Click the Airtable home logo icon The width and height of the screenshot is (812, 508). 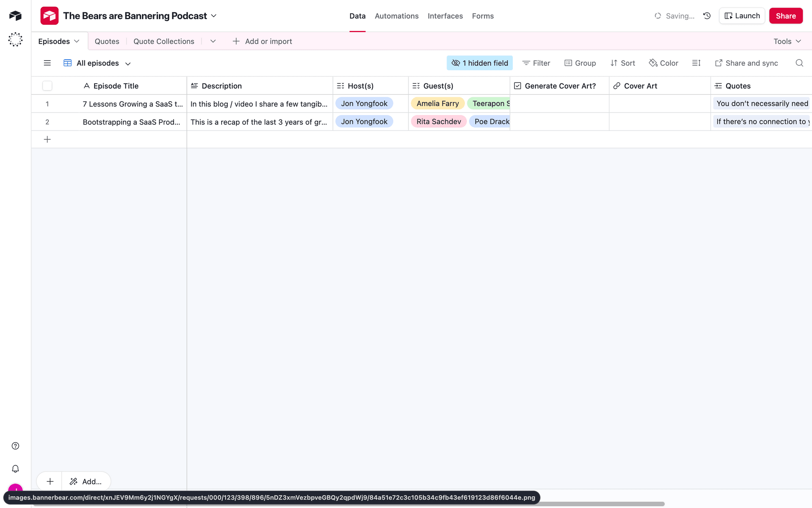[x=15, y=16]
